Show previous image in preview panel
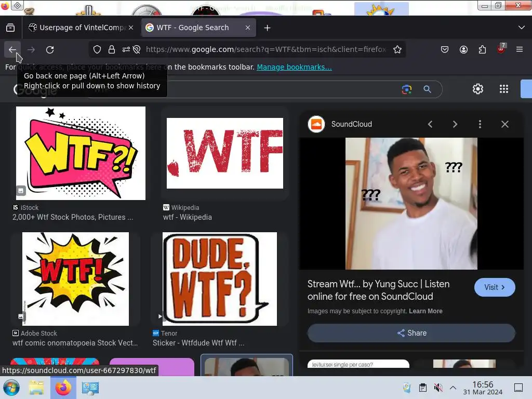Viewport: 532px width, 399px height. (430, 125)
